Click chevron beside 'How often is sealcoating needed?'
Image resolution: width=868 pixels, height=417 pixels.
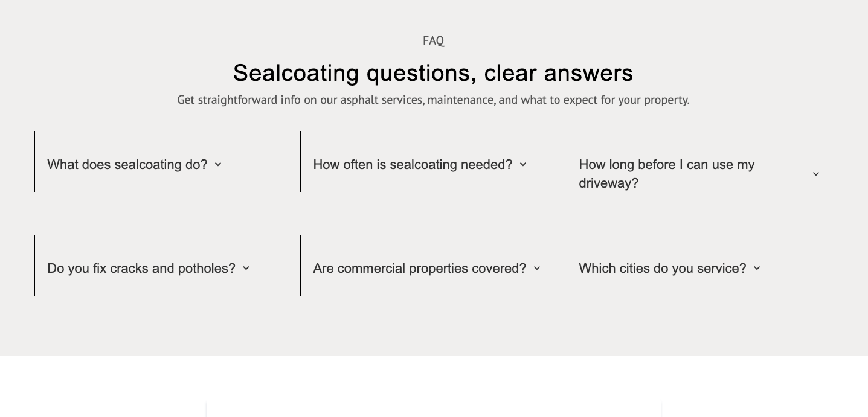(x=523, y=164)
